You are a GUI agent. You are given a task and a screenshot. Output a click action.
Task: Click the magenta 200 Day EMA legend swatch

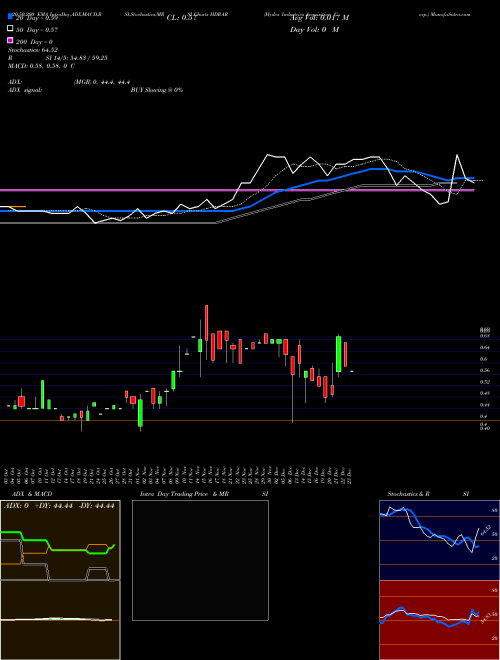tap(10, 41)
